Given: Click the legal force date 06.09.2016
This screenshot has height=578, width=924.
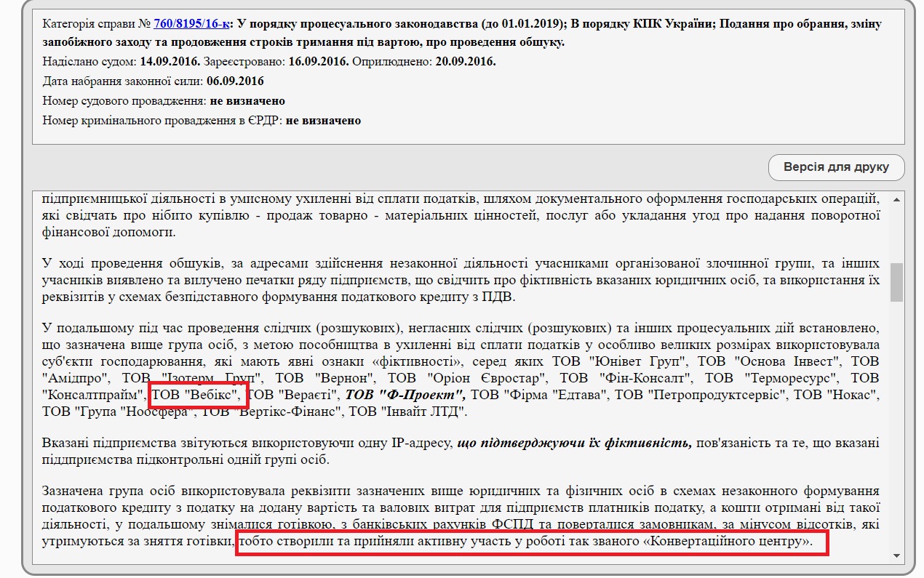Looking at the screenshot, I should (235, 81).
